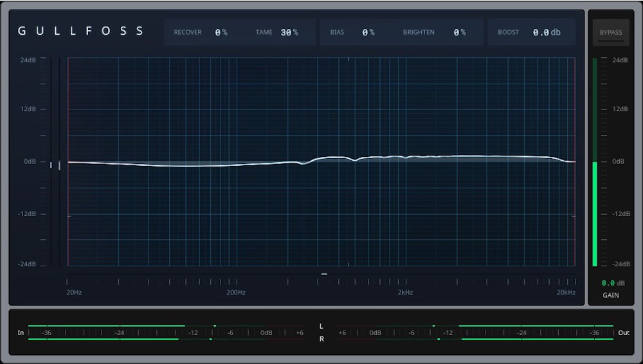
Task: Select the RECOVER 0% value
Action: pos(221,32)
